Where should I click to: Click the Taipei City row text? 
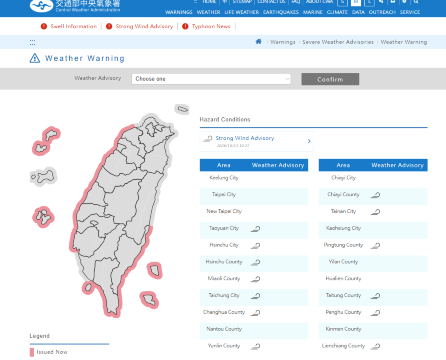224,194
